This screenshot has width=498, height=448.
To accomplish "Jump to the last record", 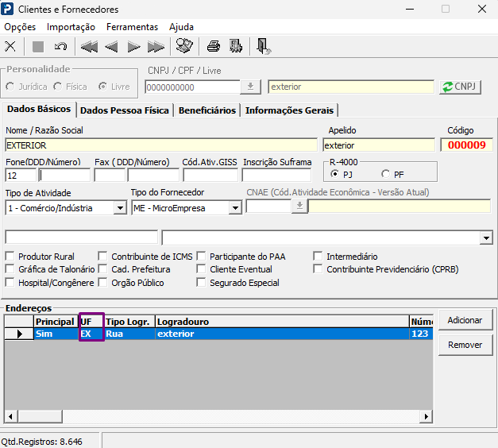I will tap(156, 47).
